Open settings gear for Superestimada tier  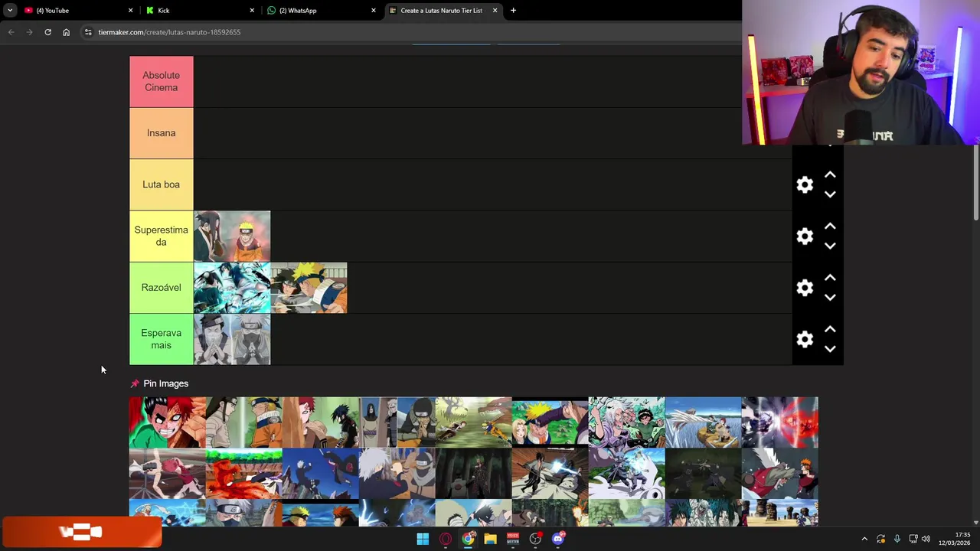(x=805, y=236)
